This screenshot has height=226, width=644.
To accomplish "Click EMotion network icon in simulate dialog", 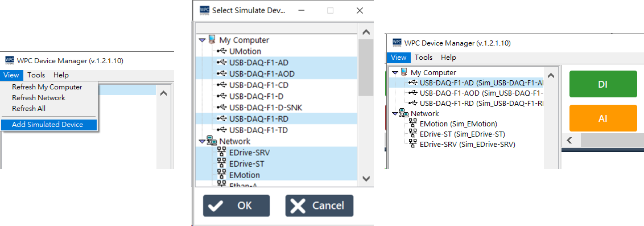I will (222, 175).
